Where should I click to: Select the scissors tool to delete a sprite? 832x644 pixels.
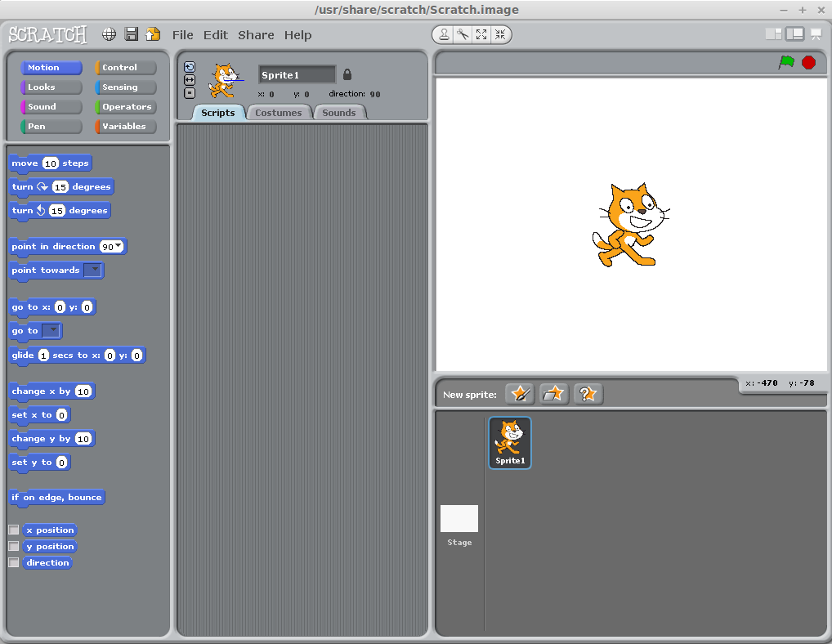(x=463, y=34)
